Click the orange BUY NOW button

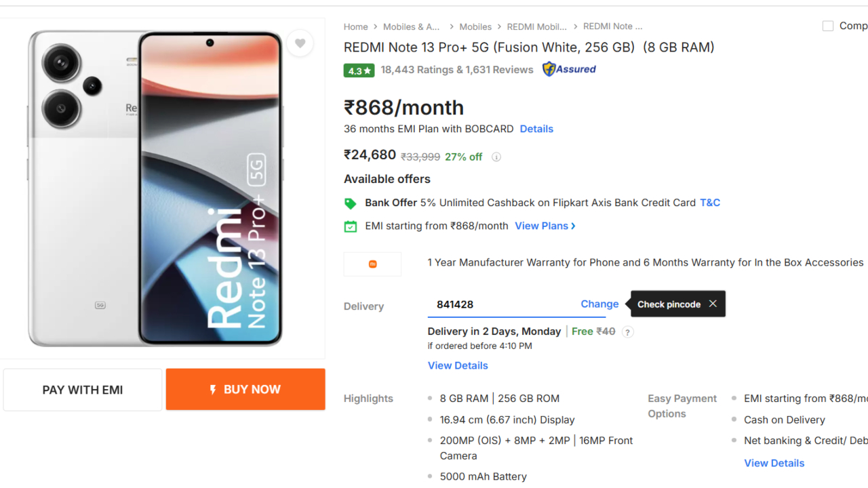245,389
